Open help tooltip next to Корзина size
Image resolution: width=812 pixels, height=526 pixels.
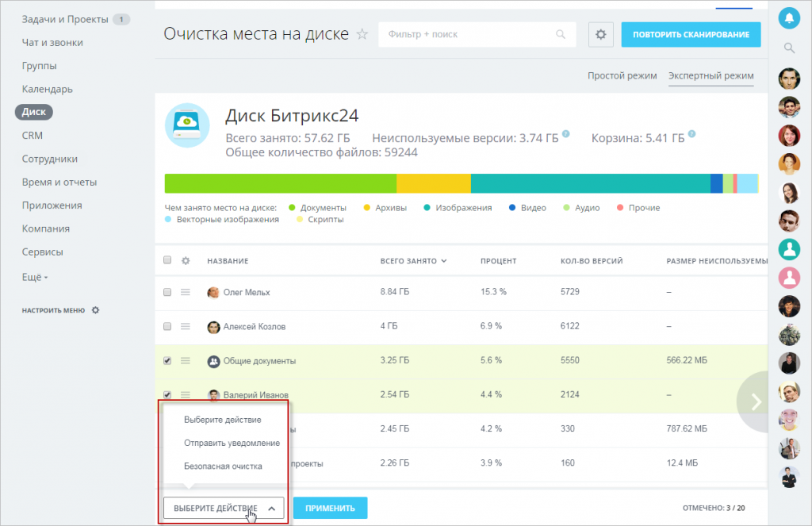tap(691, 134)
